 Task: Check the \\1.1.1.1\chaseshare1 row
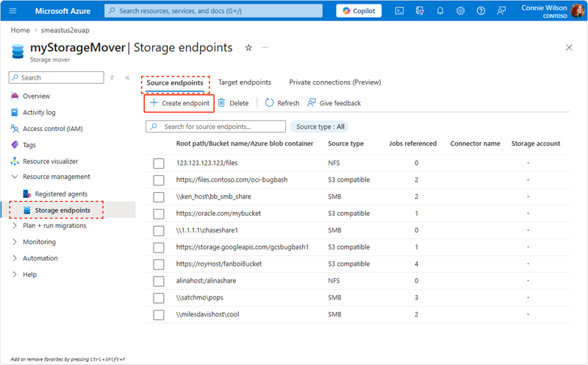point(159,230)
